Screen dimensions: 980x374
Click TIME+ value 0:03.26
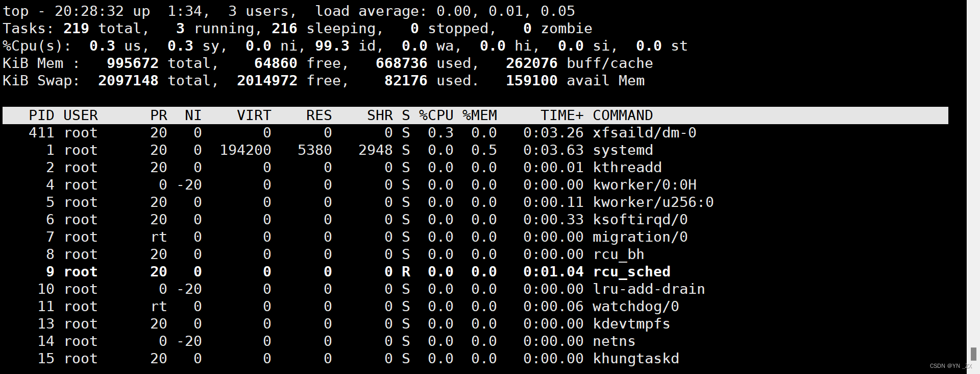(x=553, y=133)
